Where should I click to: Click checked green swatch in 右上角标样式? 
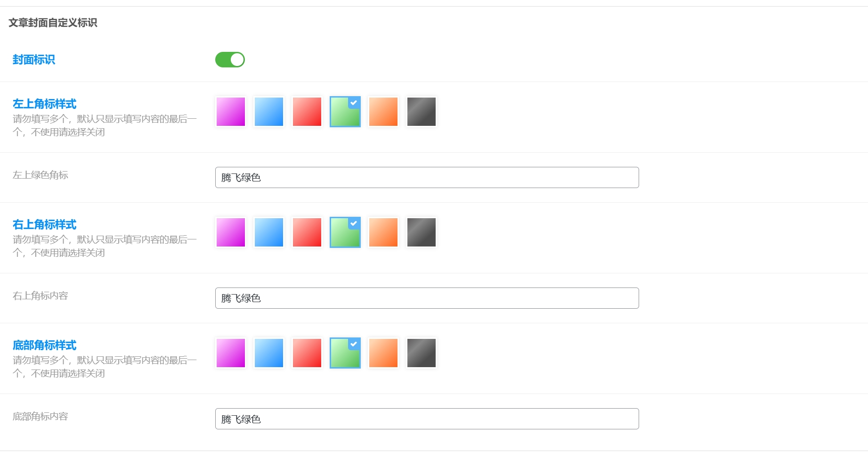click(x=345, y=232)
